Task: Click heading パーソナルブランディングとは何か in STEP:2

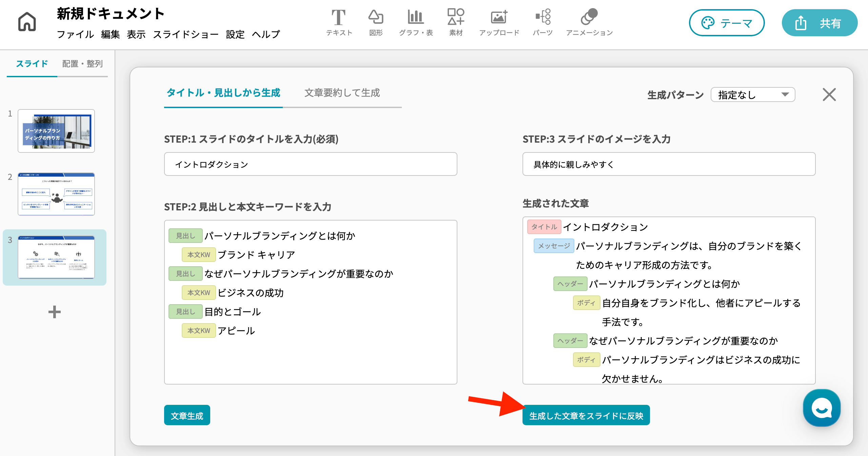Action: (280, 236)
